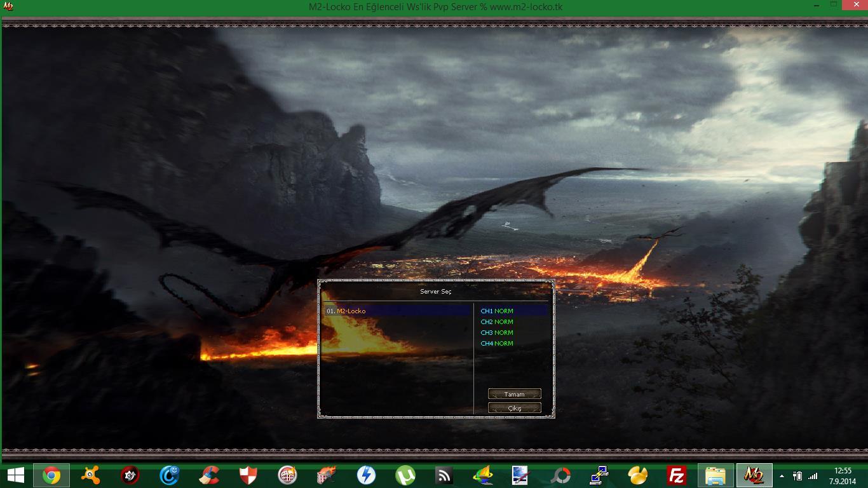Launch CCleaner from the taskbar
This screenshot has width=868, height=488.
(208, 475)
